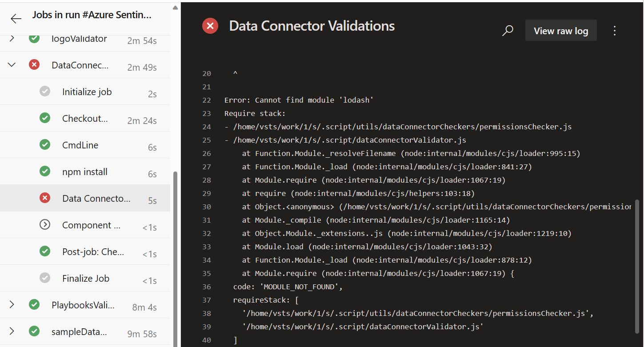Click the red error icon in log header
The height and width of the screenshot is (347, 644).
pos(210,26)
